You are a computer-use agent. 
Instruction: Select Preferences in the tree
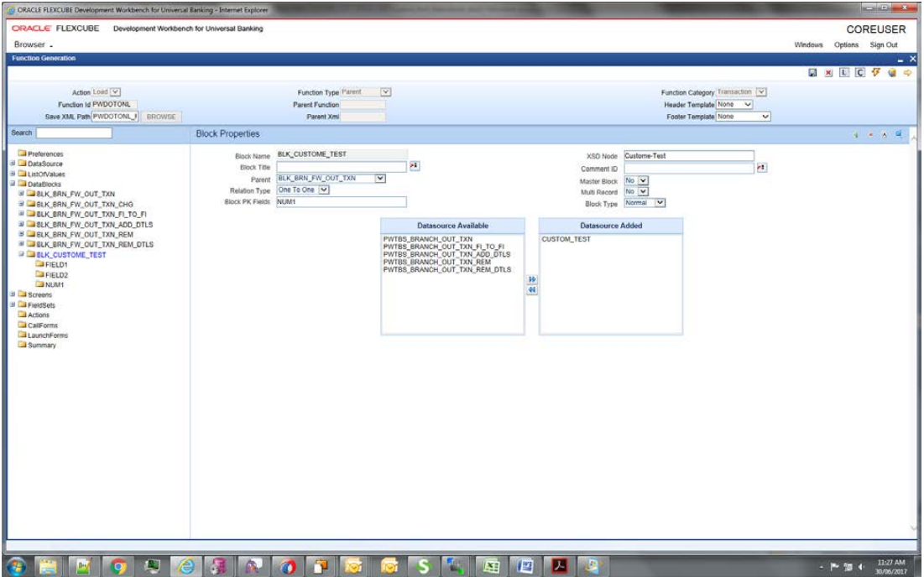45,153
